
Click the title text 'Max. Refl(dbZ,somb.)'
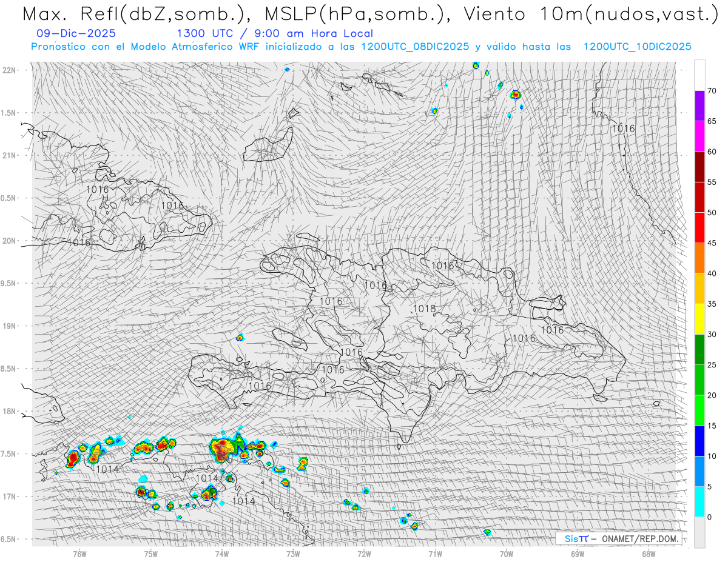click(x=135, y=14)
